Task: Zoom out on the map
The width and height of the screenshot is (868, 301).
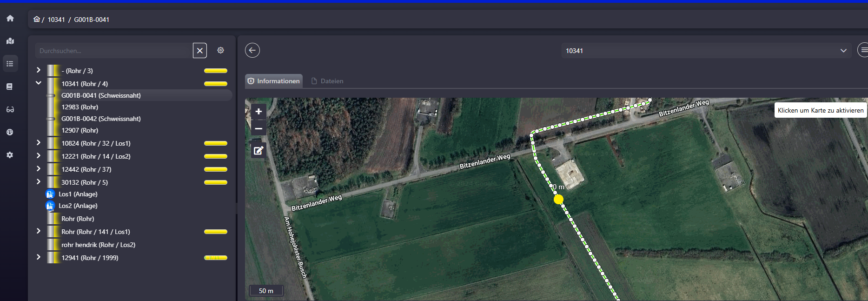Action: pos(258,128)
